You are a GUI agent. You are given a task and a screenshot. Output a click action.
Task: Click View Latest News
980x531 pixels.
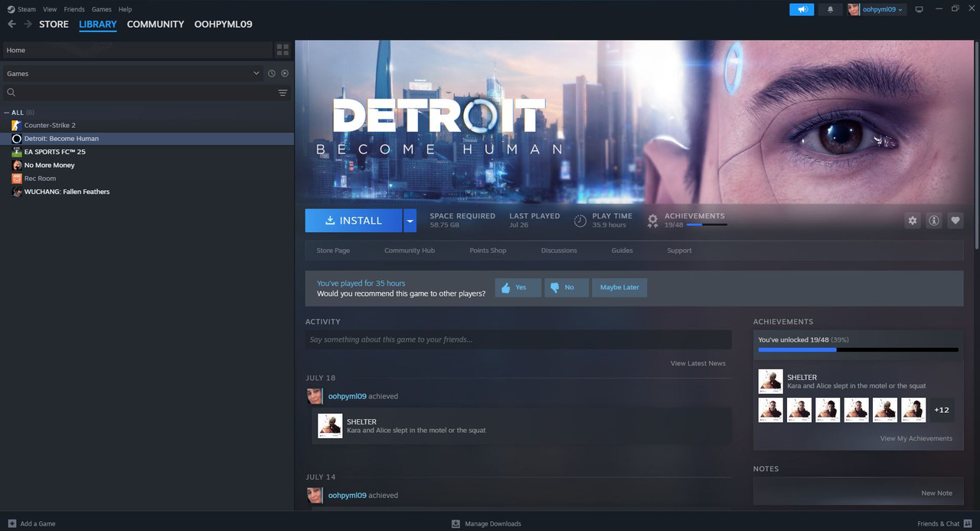[x=698, y=363]
